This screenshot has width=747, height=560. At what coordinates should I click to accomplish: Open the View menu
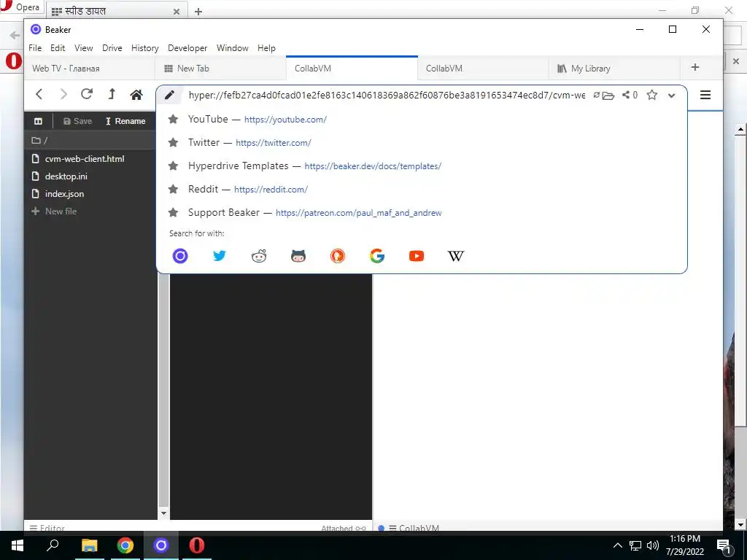[x=83, y=48]
